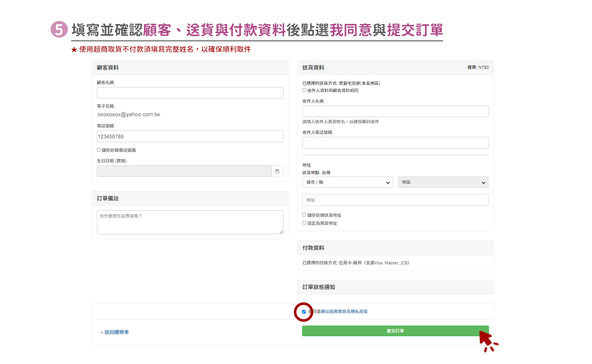Open the 地區 district dropdown
The image size is (592, 364).
tap(443, 182)
